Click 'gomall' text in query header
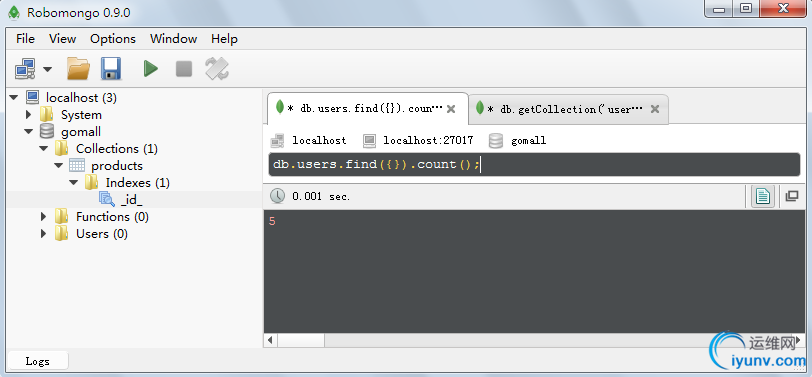Viewport: 812px width, 377px height. click(529, 141)
